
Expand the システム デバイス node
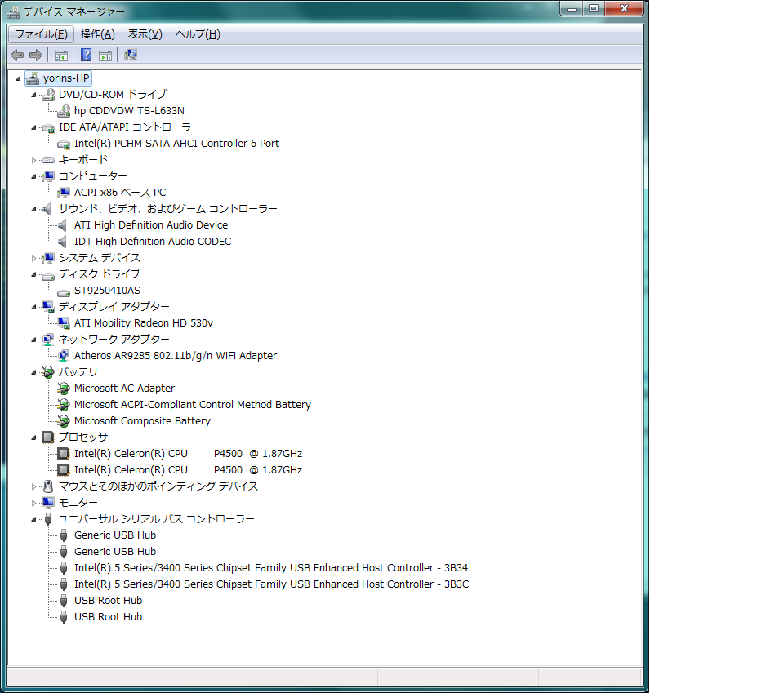pyautogui.click(x=33, y=258)
